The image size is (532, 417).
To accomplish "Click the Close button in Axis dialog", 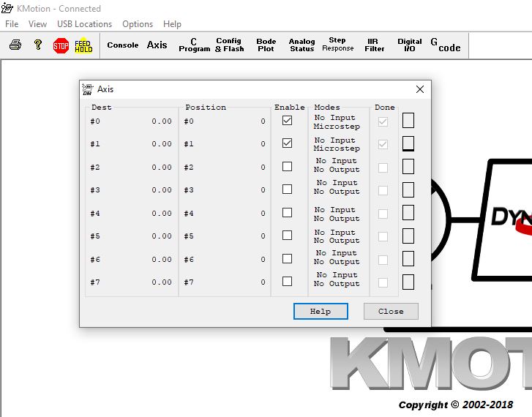I will 391,311.
